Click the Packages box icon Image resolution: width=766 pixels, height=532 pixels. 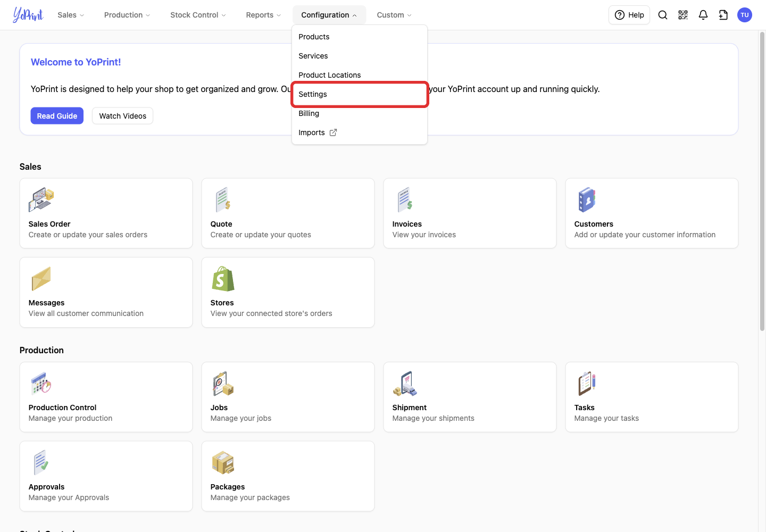click(x=223, y=463)
